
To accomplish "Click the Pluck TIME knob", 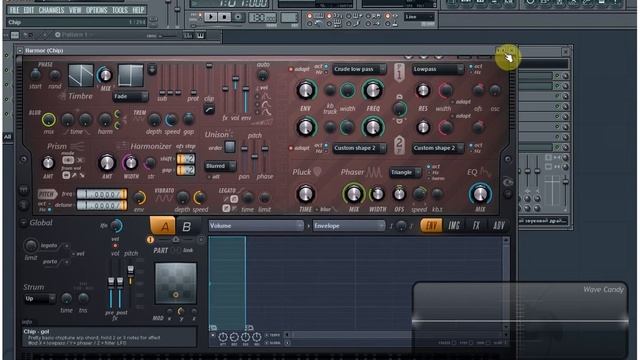I will [x=305, y=194].
